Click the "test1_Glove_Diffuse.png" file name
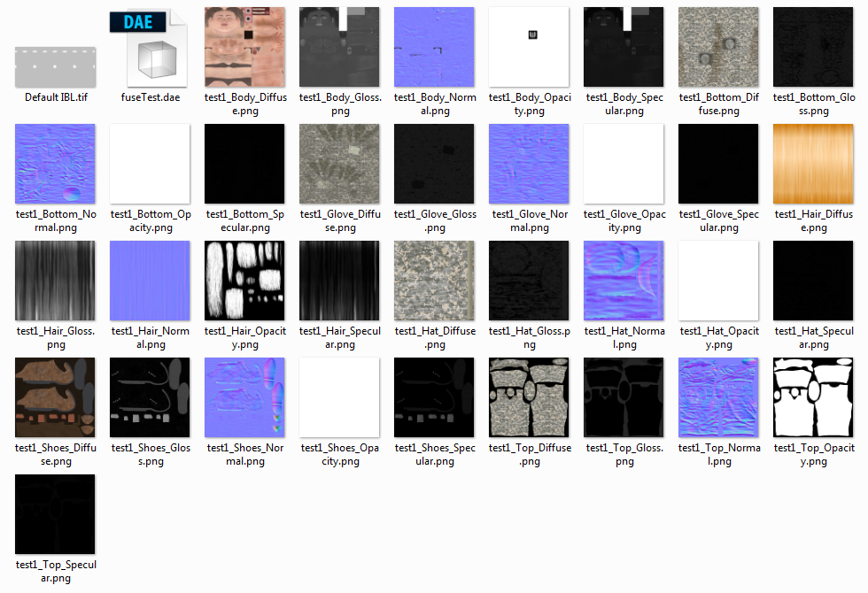This screenshot has width=868, height=593. (x=340, y=220)
